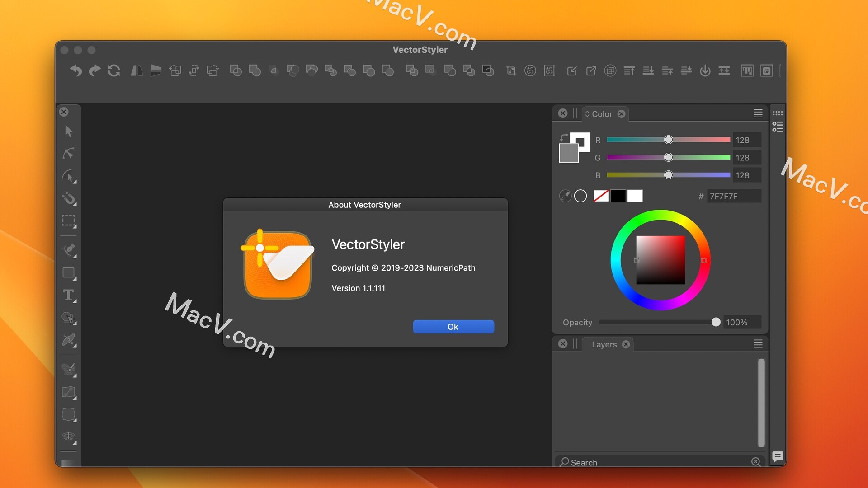
Task: Click the flip horizontal mirror icon
Action: [x=137, y=70]
